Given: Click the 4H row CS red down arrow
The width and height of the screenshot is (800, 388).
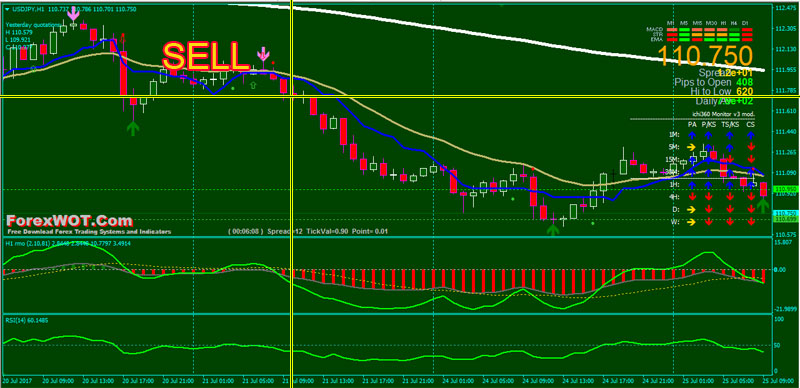Looking at the screenshot, I should [751, 197].
